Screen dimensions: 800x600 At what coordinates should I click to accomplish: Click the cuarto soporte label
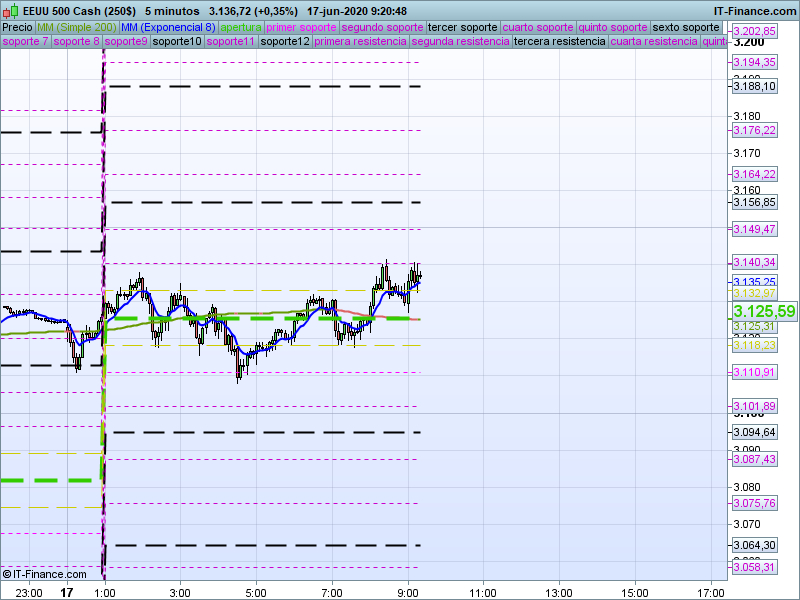538,28
